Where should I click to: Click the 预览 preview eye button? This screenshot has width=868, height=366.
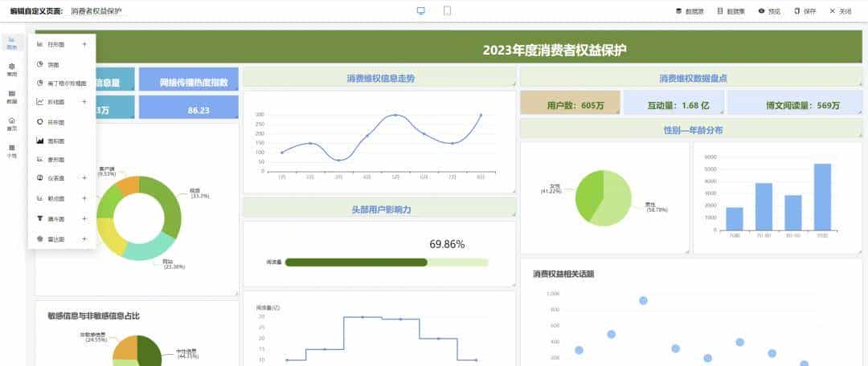769,11
